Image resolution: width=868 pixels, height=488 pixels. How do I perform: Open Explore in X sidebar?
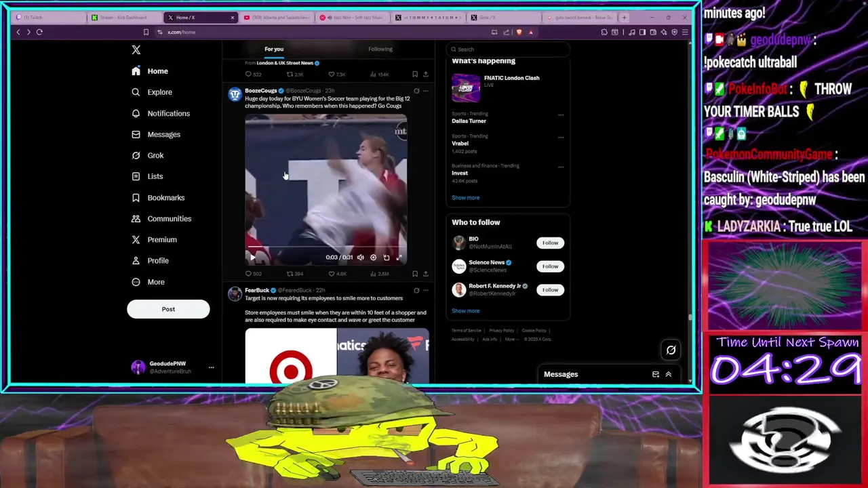click(152, 92)
